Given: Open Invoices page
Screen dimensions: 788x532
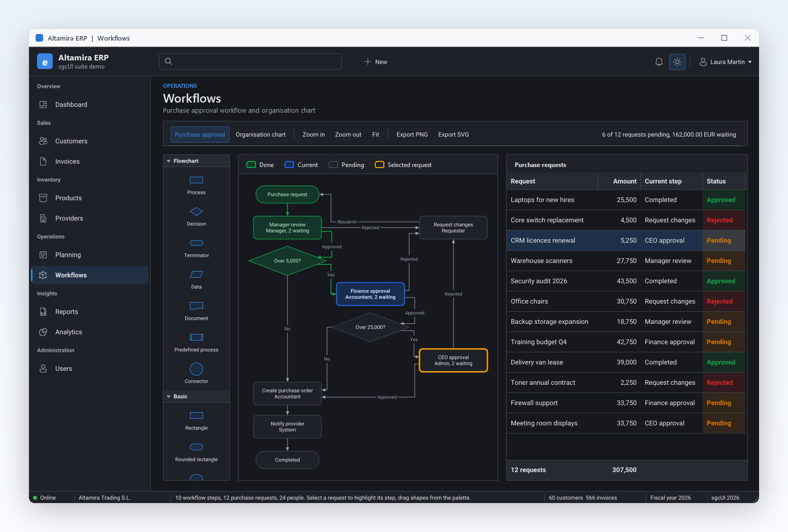Looking at the screenshot, I should point(90,161).
